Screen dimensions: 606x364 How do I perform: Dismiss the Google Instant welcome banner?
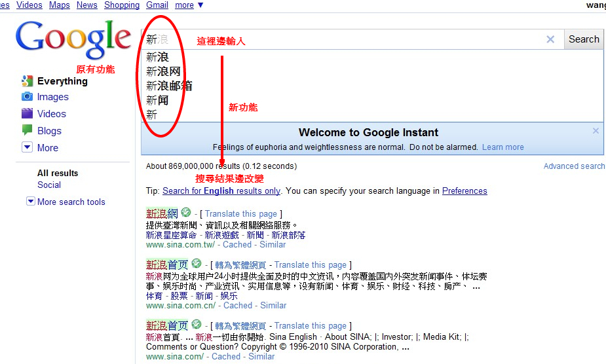596,131
